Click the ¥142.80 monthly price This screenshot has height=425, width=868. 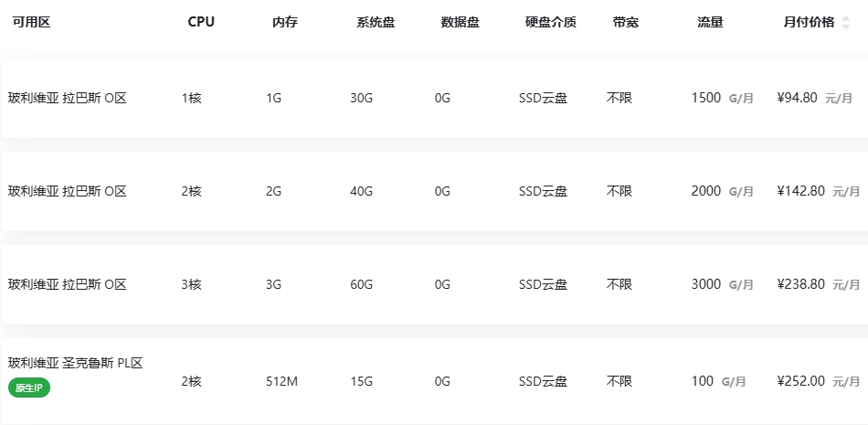pos(801,191)
